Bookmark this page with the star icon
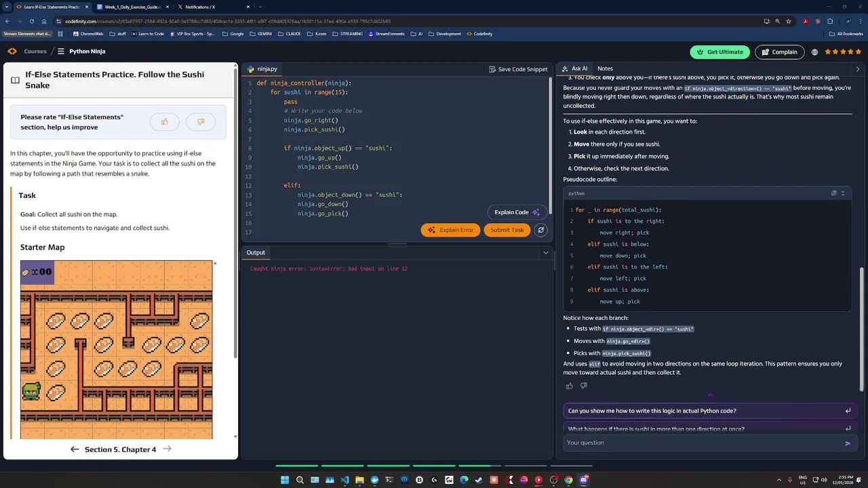Image resolution: width=868 pixels, height=488 pixels. point(789,21)
